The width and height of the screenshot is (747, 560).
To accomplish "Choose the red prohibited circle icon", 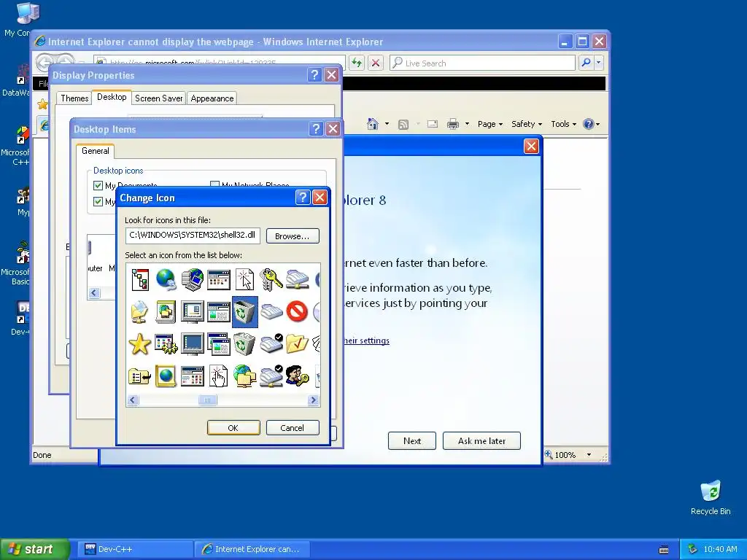I will [298, 312].
